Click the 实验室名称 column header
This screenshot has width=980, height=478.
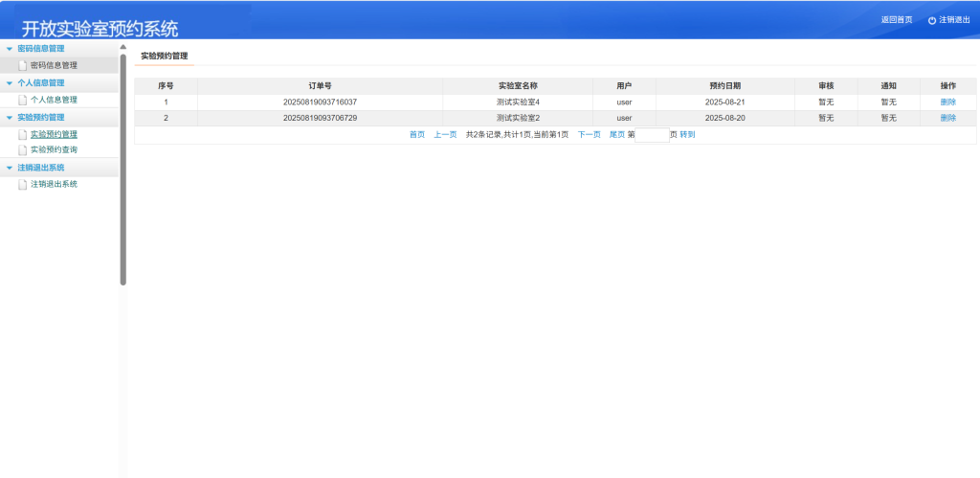point(518,86)
